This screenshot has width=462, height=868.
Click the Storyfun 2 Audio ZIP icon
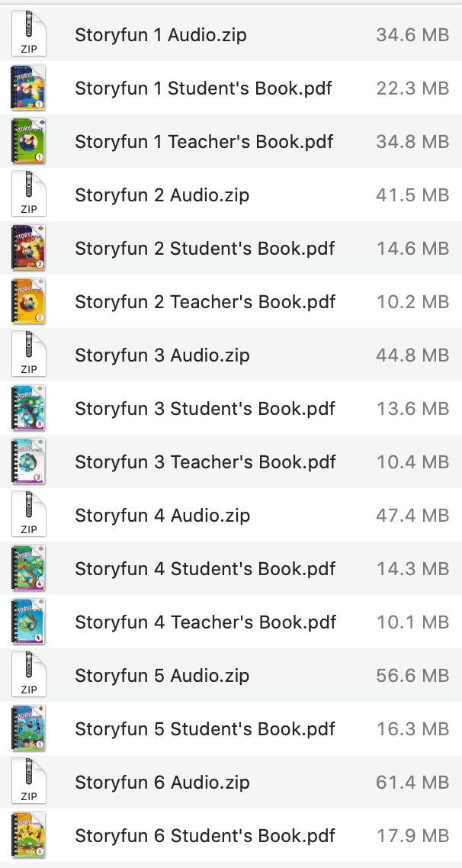tap(28, 194)
